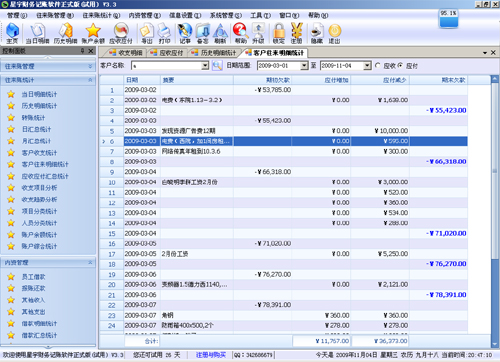Click the 升级 upgrade toolbar icon
The width and height of the screenshot is (500, 362).
258,33
